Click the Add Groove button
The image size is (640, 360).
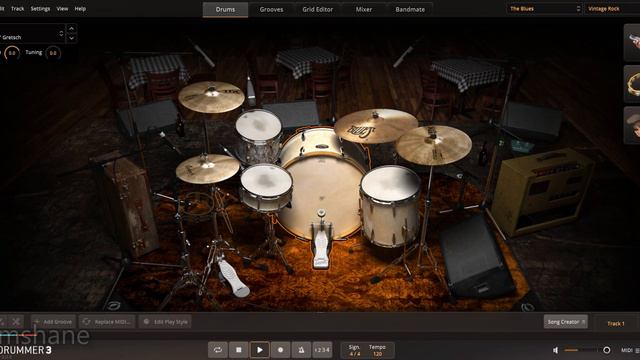click(x=53, y=322)
